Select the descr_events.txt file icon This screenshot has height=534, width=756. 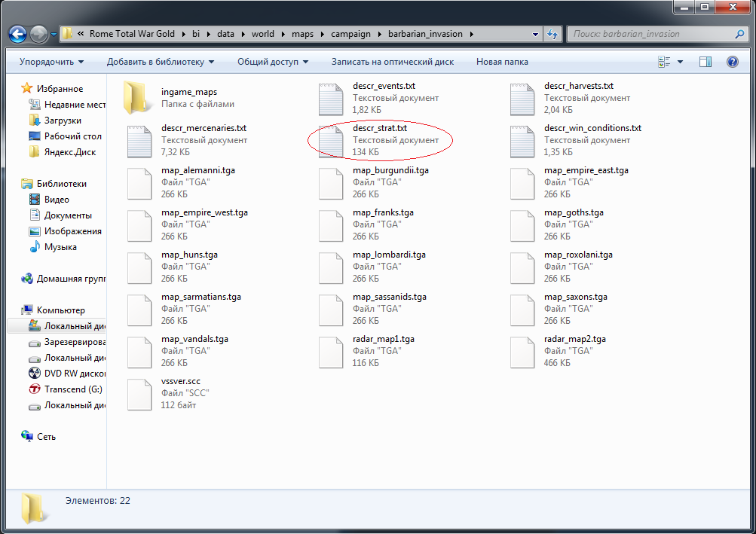[331, 99]
